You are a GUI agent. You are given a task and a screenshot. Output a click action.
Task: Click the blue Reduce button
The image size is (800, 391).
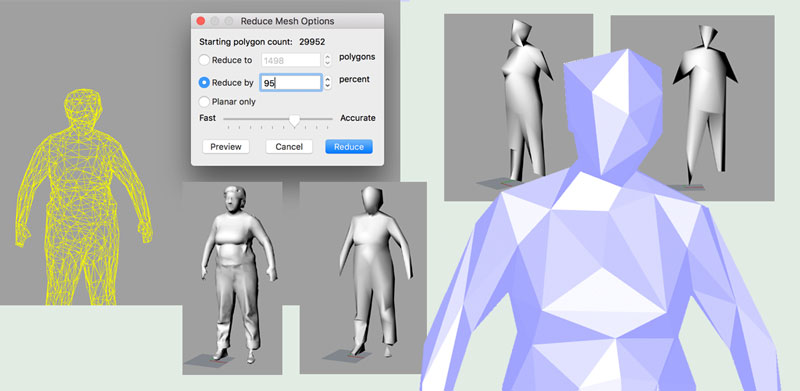(349, 147)
